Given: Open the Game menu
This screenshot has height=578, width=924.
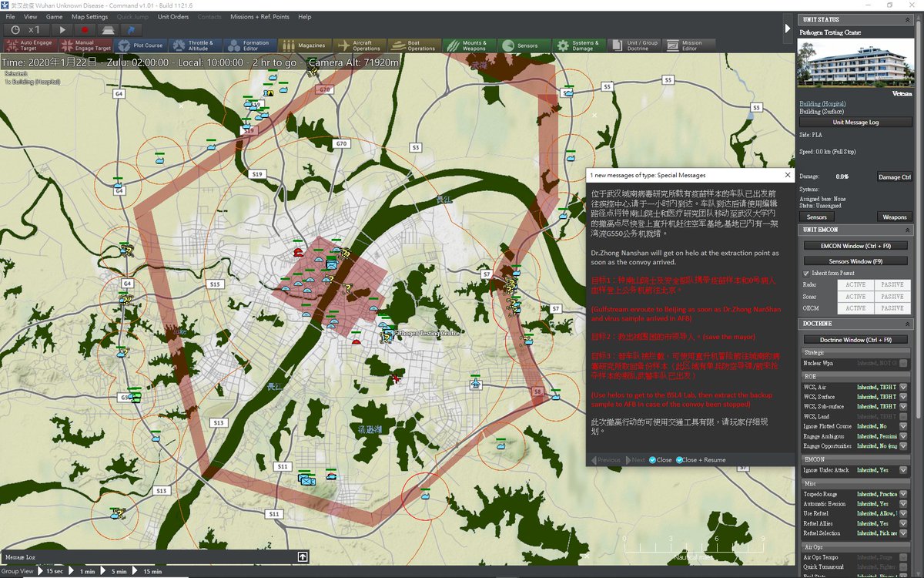Looking at the screenshot, I should [55, 16].
